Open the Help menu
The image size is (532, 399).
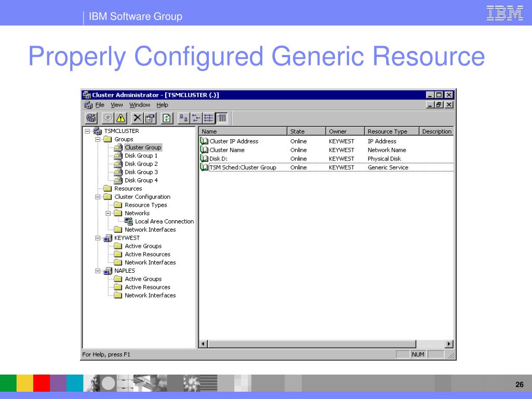(162, 105)
